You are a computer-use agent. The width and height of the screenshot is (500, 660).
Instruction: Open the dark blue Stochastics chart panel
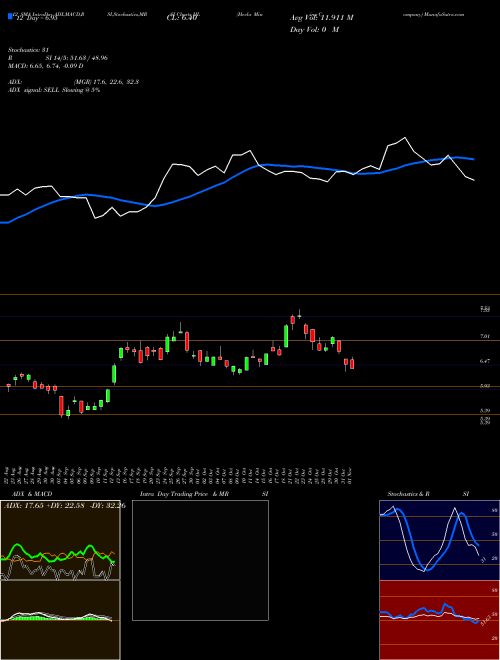[439, 540]
